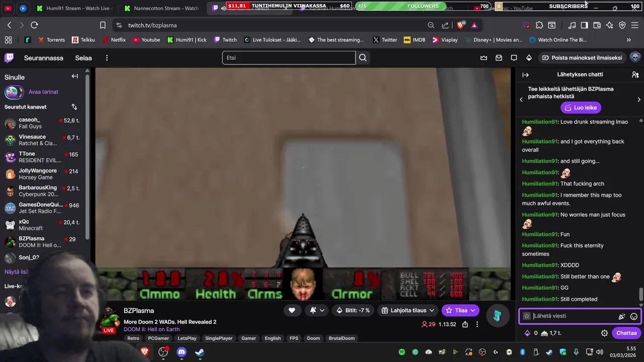The height and width of the screenshot is (362, 644).
Task: Toggle notification bell for BZPlasma
Action: 317,311
